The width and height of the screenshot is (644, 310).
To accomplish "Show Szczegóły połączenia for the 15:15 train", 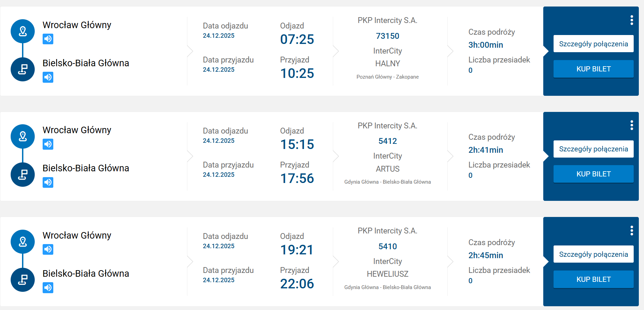I will point(593,149).
